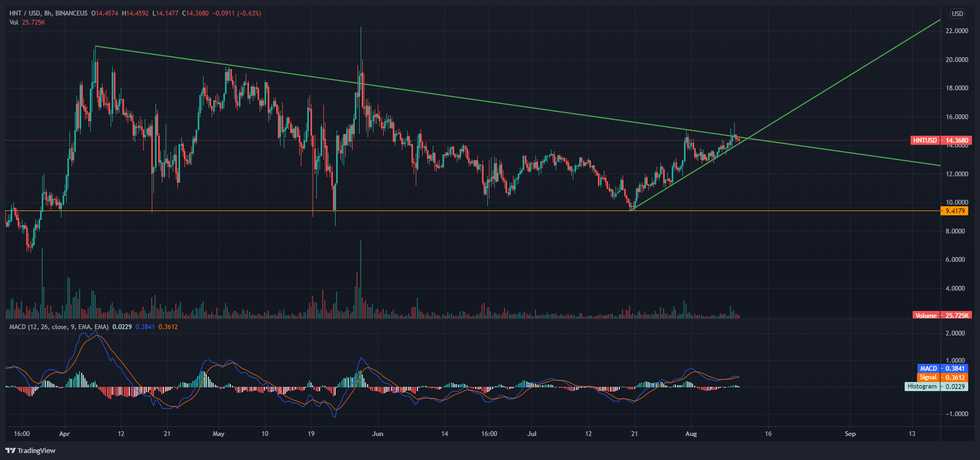This screenshot has width=980, height=460.
Task: Click the 10.0000 price axis label
Action: [956, 202]
